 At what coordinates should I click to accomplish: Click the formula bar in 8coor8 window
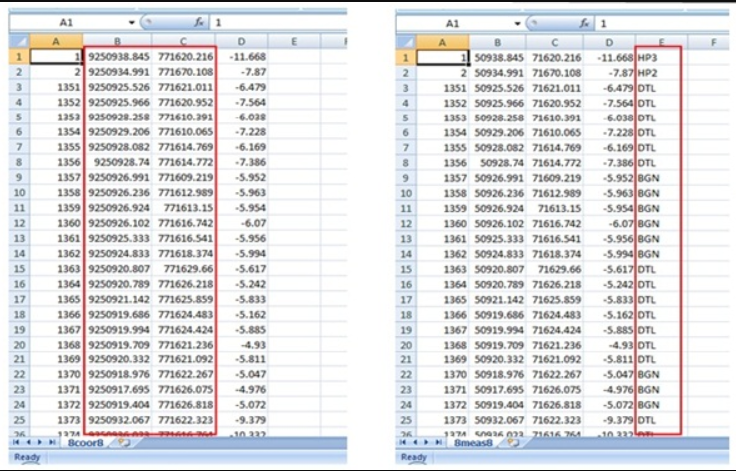click(279, 22)
